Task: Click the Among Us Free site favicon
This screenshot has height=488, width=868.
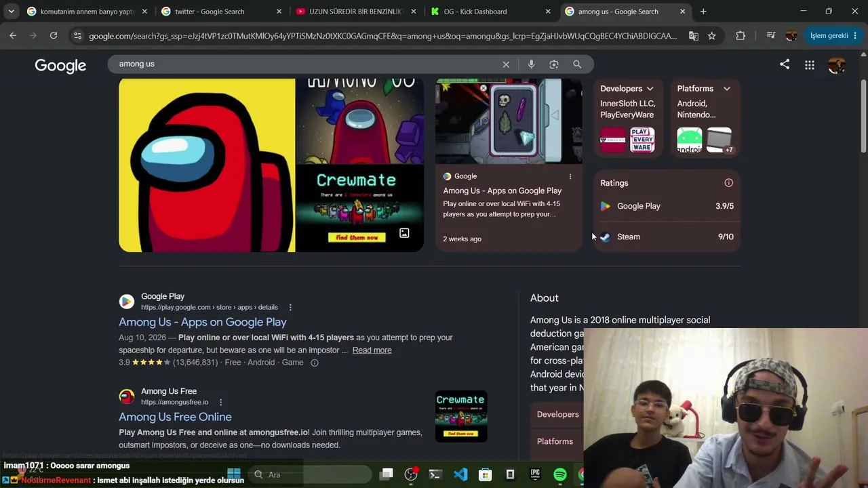Action: [x=127, y=396]
